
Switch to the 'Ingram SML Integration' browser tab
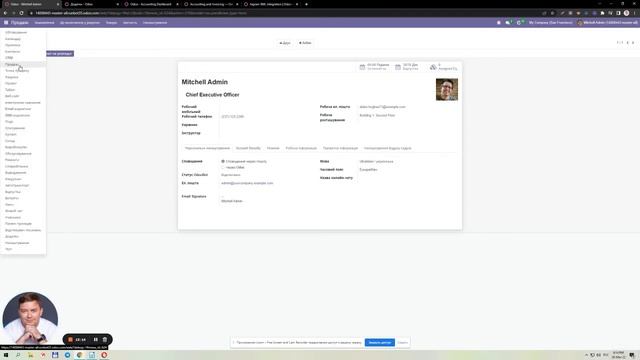[271, 4]
